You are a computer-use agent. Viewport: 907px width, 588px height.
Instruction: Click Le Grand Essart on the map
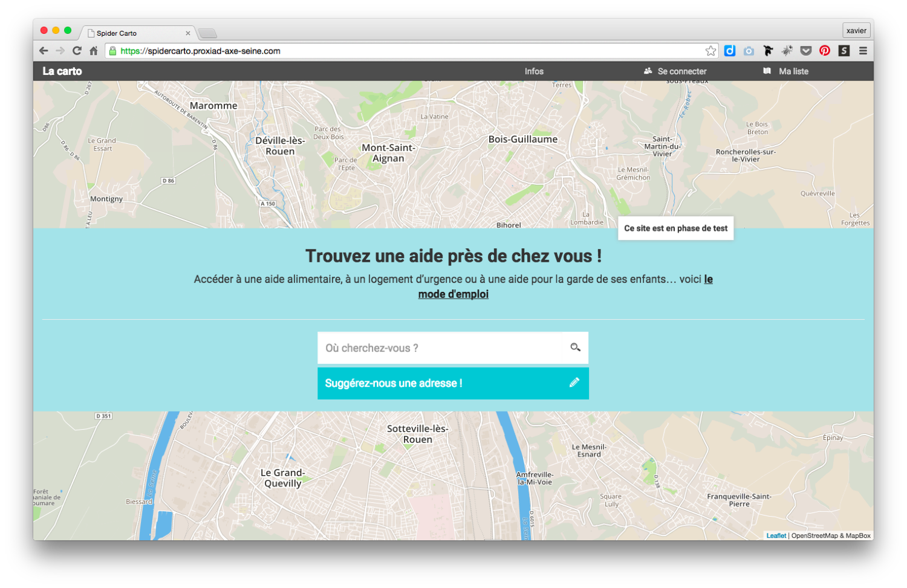(x=102, y=144)
